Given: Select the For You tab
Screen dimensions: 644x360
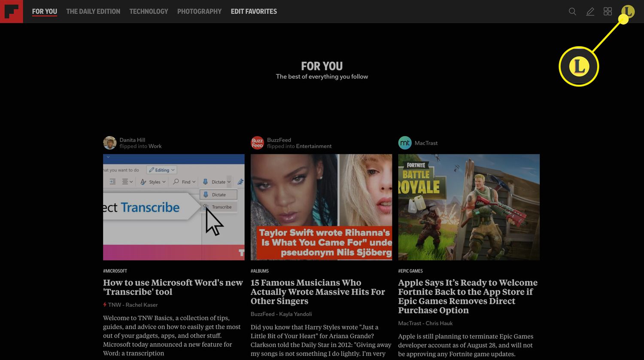Looking at the screenshot, I should [x=44, y=12].
